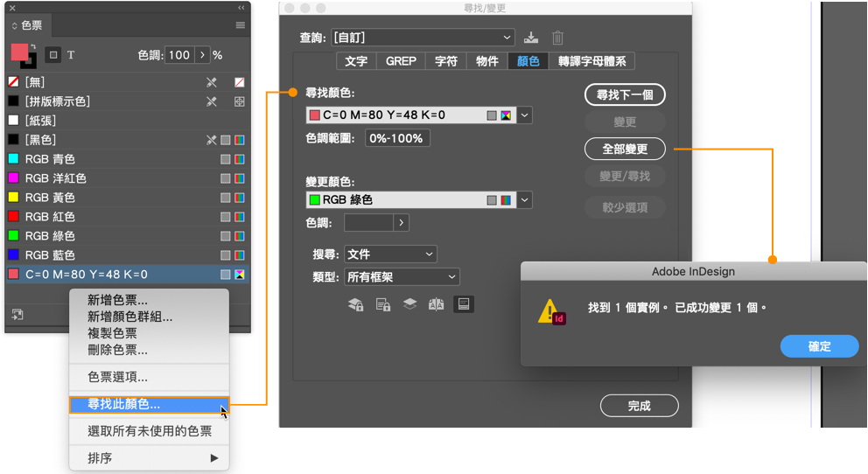Click the delete query trash icon
The image size is (868, 474).
(557, 38)
